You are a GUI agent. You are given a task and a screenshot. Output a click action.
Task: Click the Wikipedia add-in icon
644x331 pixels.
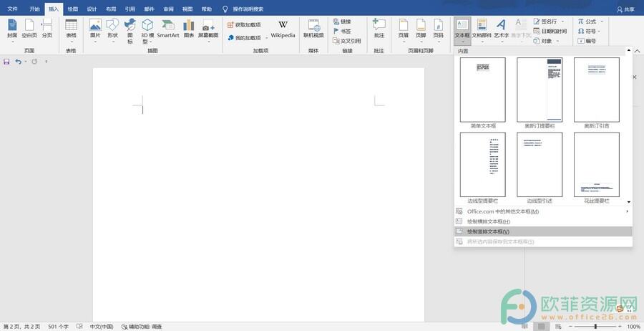coord(283,27)
